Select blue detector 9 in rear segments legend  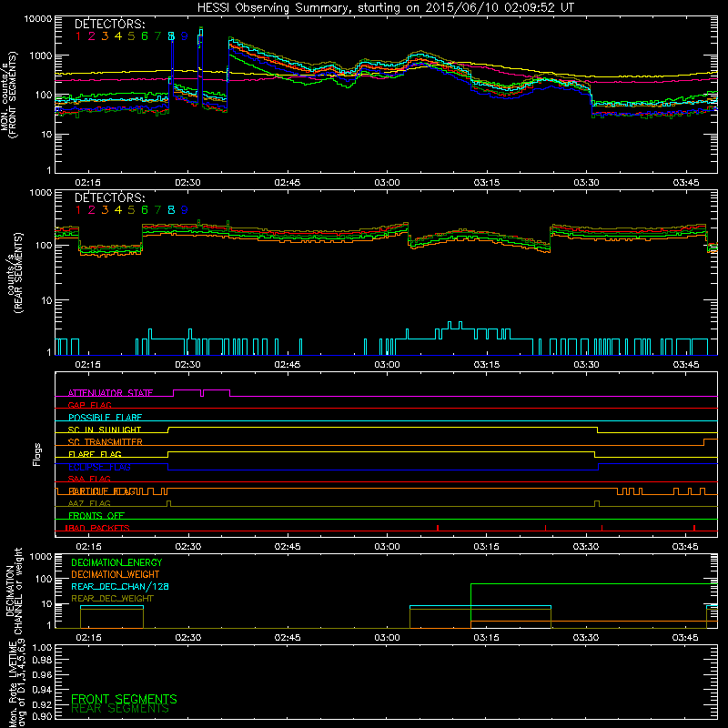[185, 210]
